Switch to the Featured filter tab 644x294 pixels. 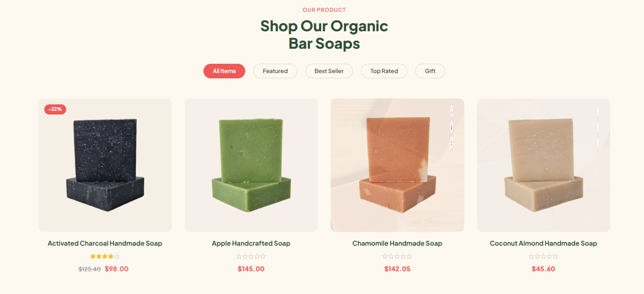(x=275, y=71)
